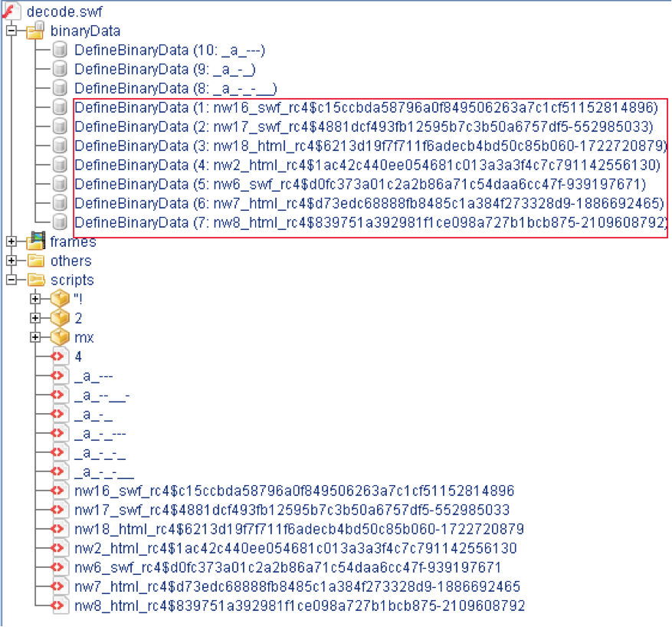
Task: Click the scripts open folder icon
Action: pyautogui.click(x=37, y=280)
